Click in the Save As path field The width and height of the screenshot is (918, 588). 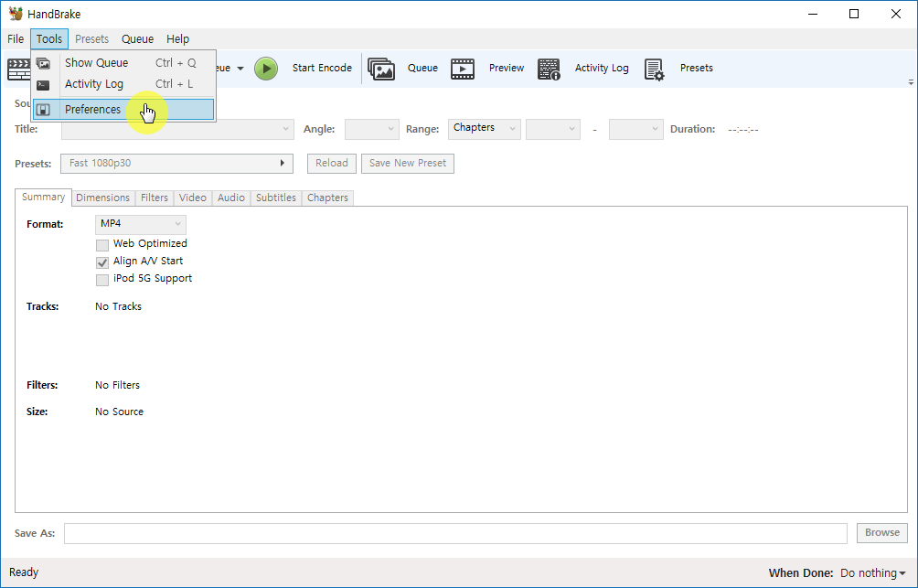[455, 533]
